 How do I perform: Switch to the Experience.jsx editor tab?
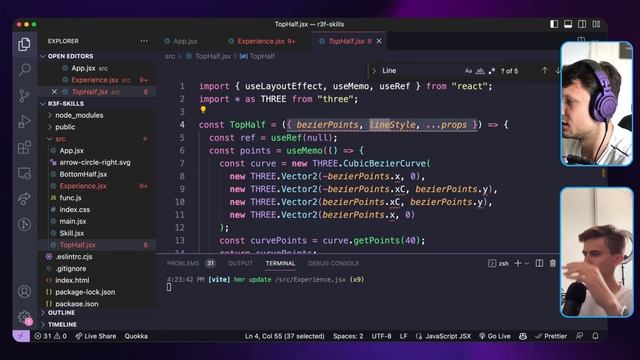[x=267, y=41]
